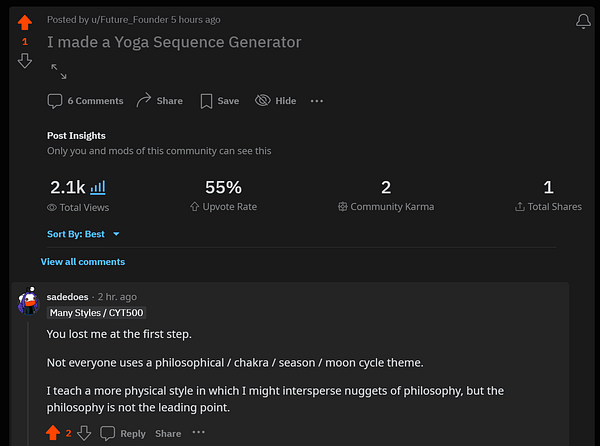Upvote the Yoga Sequence Generator post
This screenshot has height=446, width=600.
tap(25, 21)
